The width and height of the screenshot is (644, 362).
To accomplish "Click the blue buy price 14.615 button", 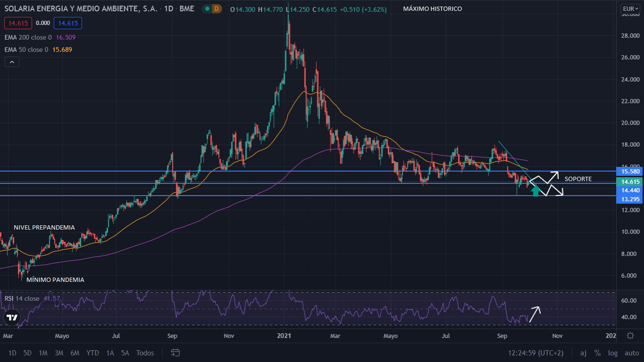I will 68,23.
